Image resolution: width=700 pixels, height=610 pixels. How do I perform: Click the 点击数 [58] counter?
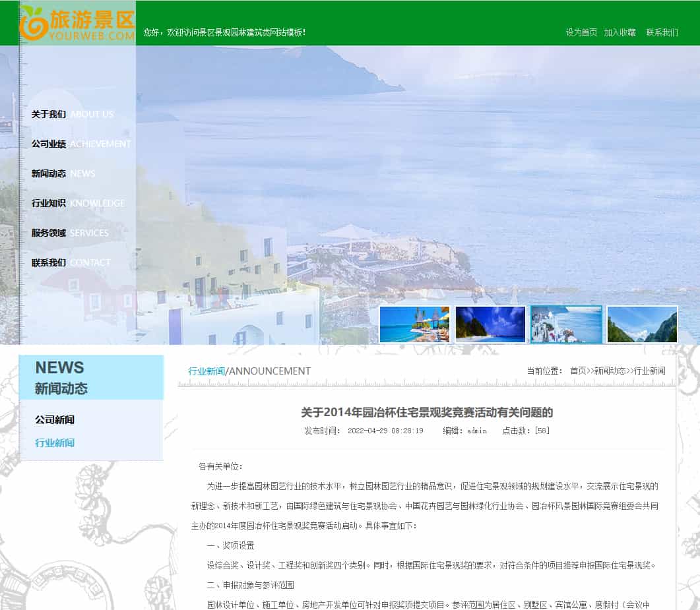(x=525, y=431)
